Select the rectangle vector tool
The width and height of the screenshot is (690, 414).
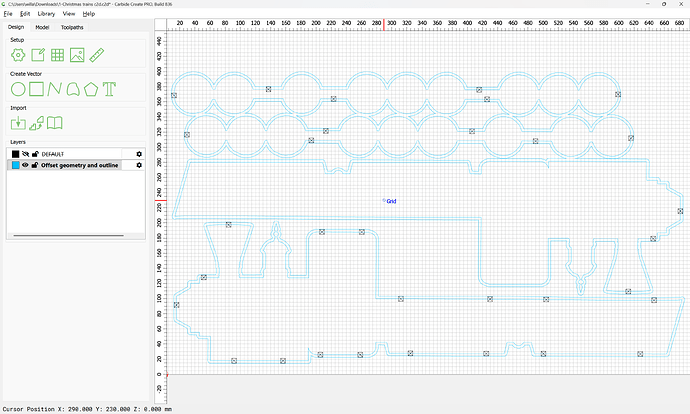click(x=36, y=89)
